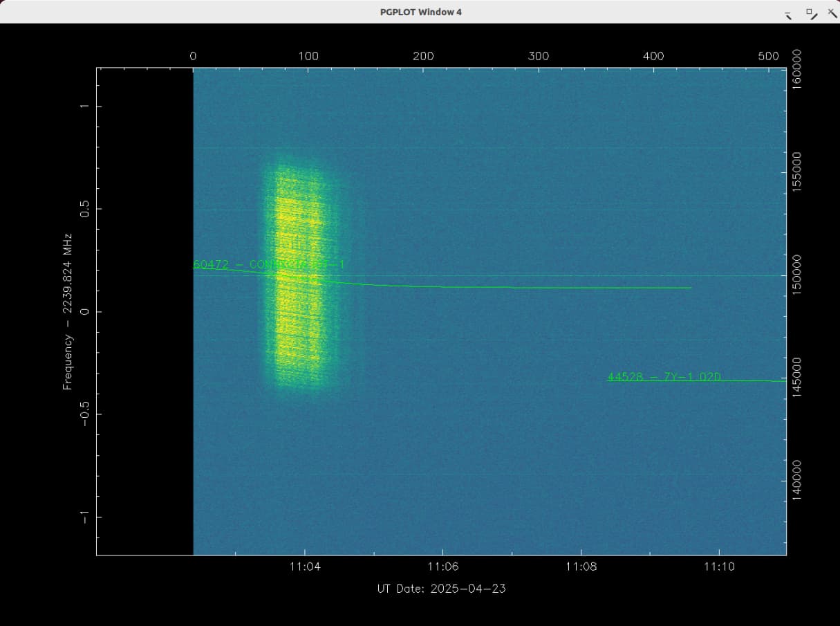This screenshot has width=840, height=626.
Task: Click the 11:10 time tick label
Action: pos(719,567)
